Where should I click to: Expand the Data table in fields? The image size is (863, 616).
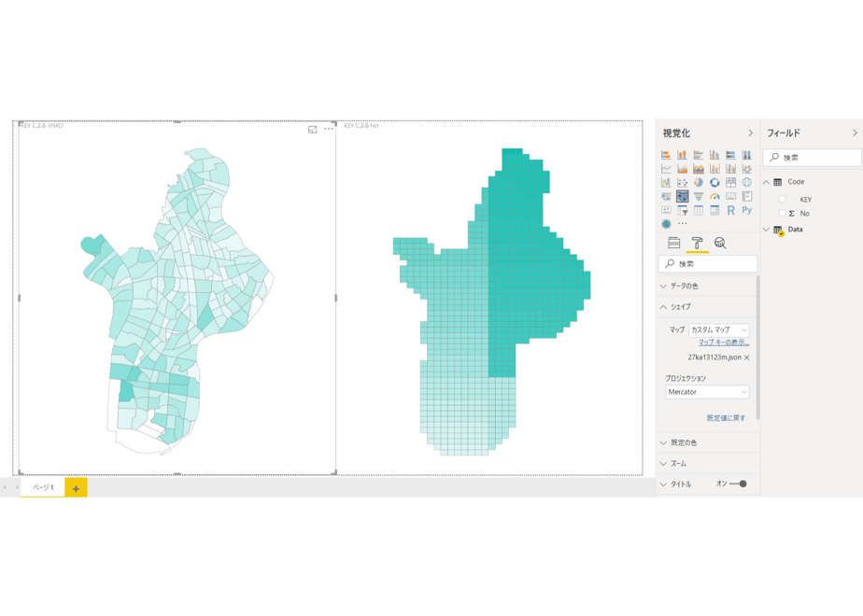click(x=766, y=230)
